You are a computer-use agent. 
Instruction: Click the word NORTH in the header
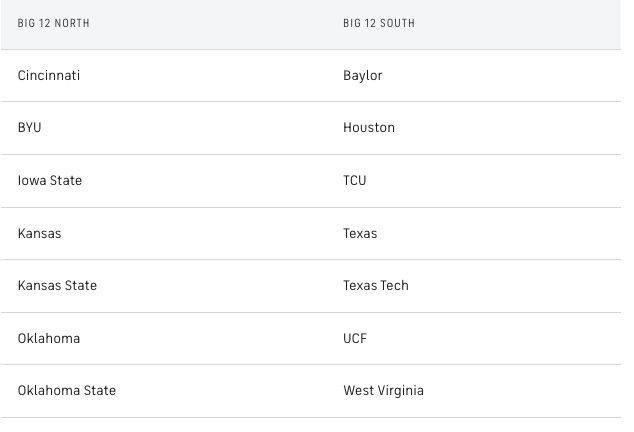click(72, 23)
